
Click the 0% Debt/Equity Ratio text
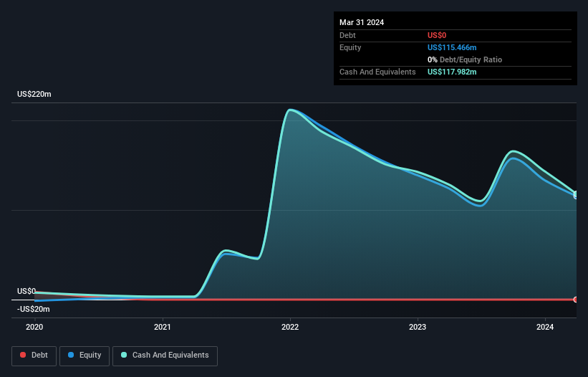[x=465, y=59]
